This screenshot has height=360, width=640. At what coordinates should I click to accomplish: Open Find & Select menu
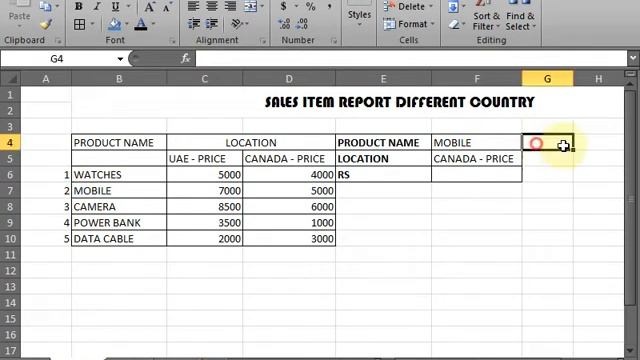[520, 16]
